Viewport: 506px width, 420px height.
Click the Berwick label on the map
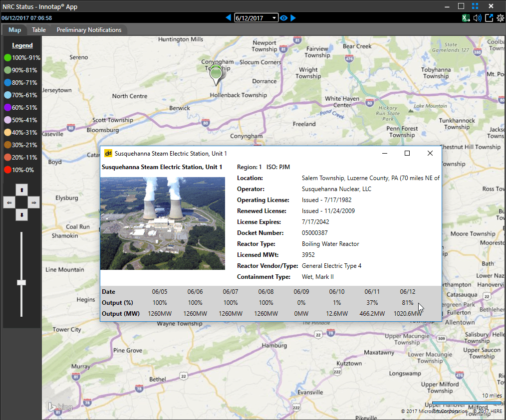coord(180,108)
